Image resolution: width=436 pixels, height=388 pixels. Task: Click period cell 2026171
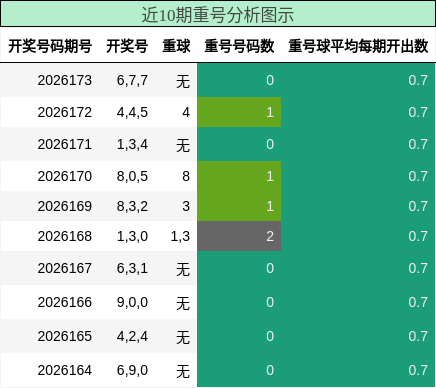tap(65, 144)
